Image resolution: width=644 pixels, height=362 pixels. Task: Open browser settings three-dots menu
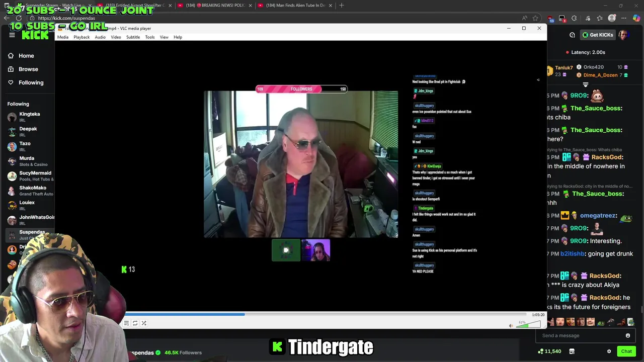click(x=624, y=19)
